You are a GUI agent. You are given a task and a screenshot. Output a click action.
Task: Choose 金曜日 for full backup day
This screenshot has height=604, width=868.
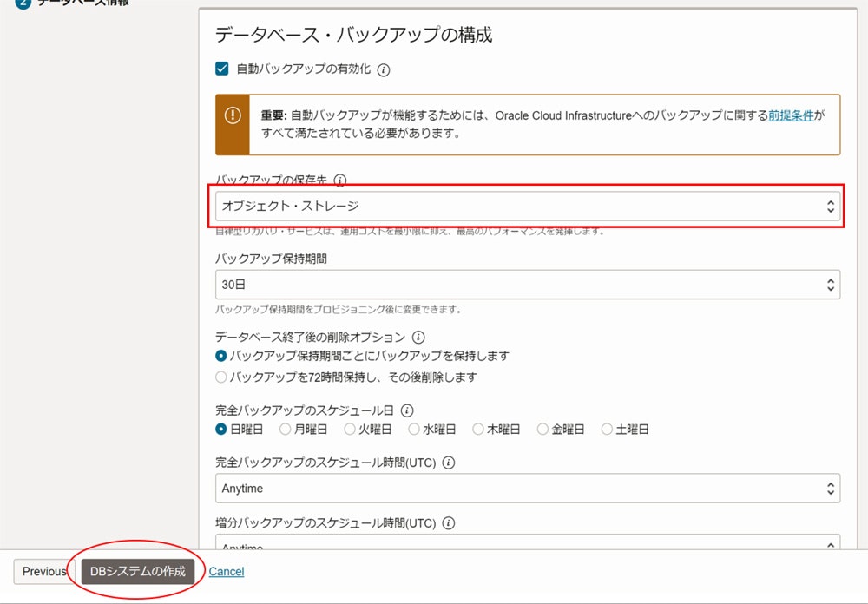pyautogui.click(x=542, y=429)
